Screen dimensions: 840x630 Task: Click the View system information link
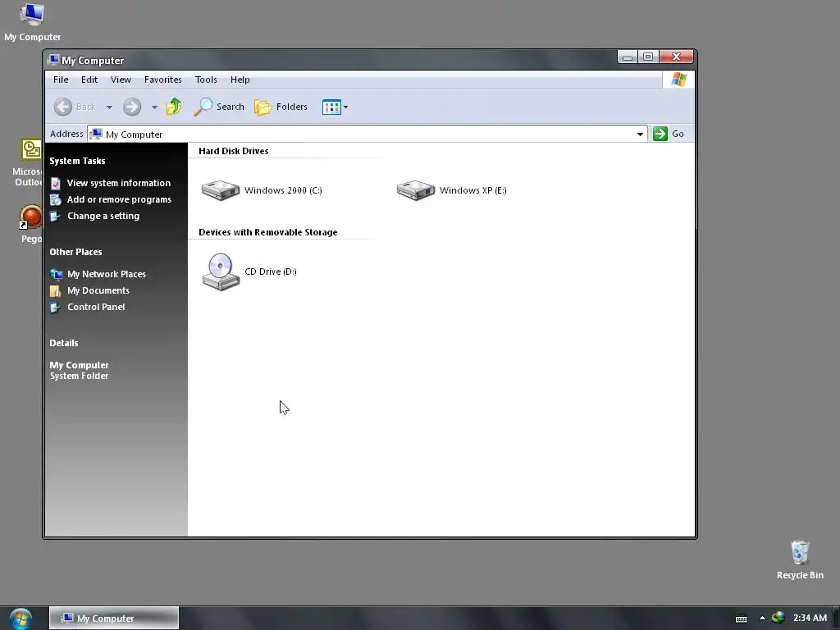tap(118, 183)
